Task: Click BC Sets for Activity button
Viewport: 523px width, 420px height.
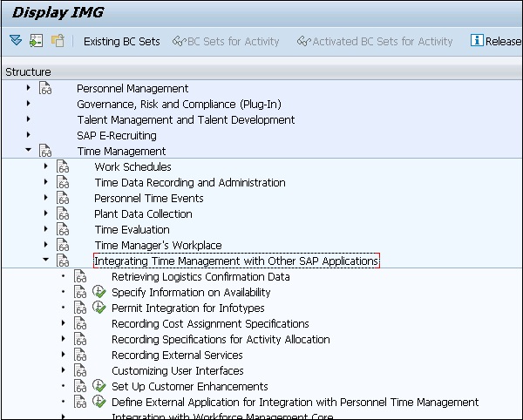Action: [x=226, y=41]
